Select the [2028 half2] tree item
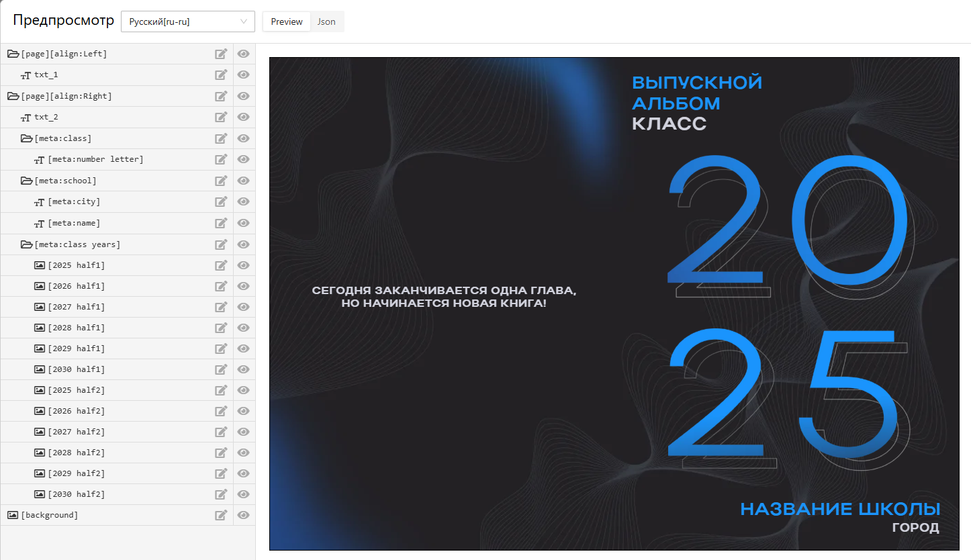The height and width of the screenshot is (560, 971). (76, 453)
